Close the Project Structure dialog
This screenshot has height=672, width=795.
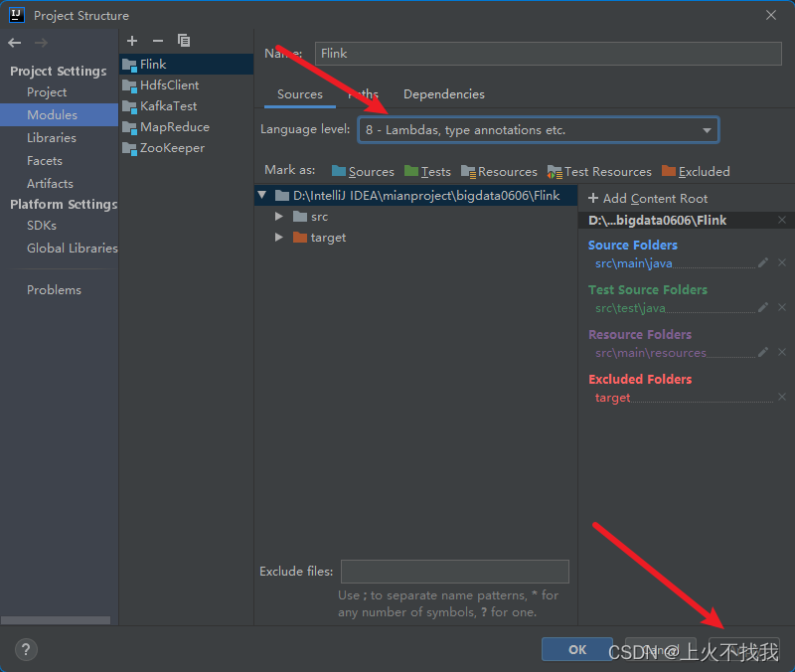[771, 15]
